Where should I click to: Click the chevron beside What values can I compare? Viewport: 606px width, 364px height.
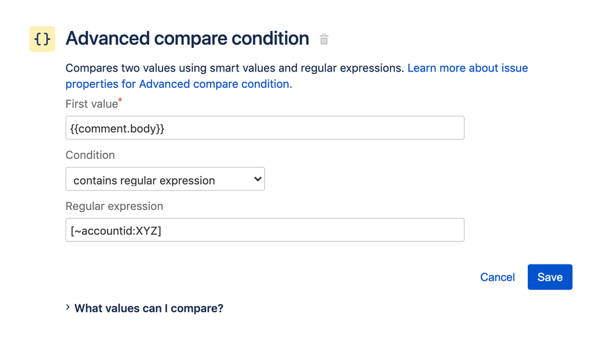click(68, 308)
